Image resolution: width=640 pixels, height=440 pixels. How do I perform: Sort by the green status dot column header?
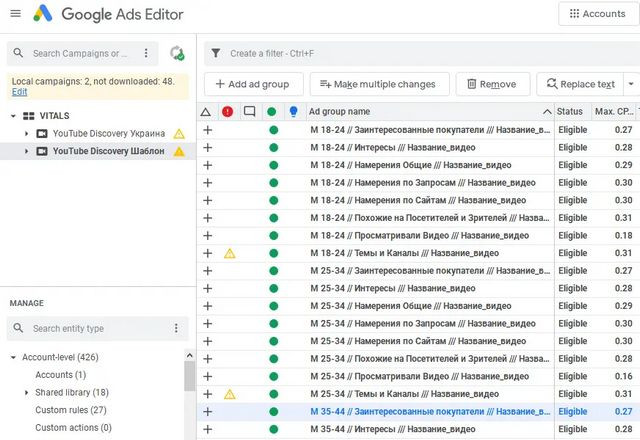(271, 112)
